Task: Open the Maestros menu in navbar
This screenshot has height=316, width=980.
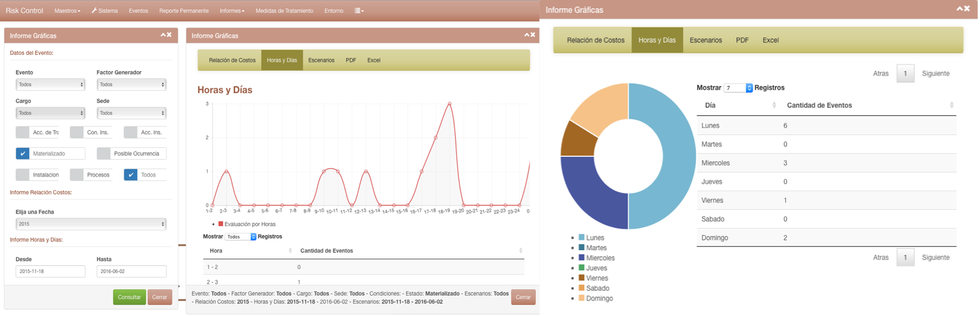Action: (x=67, y=11)
